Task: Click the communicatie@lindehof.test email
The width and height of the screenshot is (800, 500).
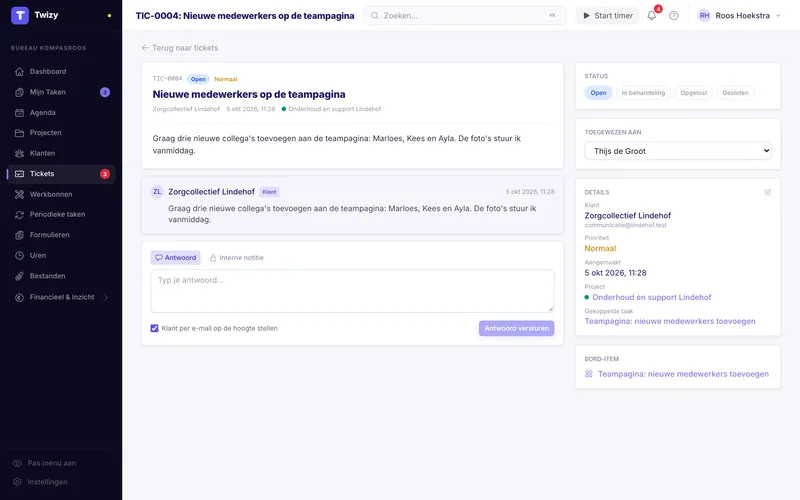Action: [626, 225]
